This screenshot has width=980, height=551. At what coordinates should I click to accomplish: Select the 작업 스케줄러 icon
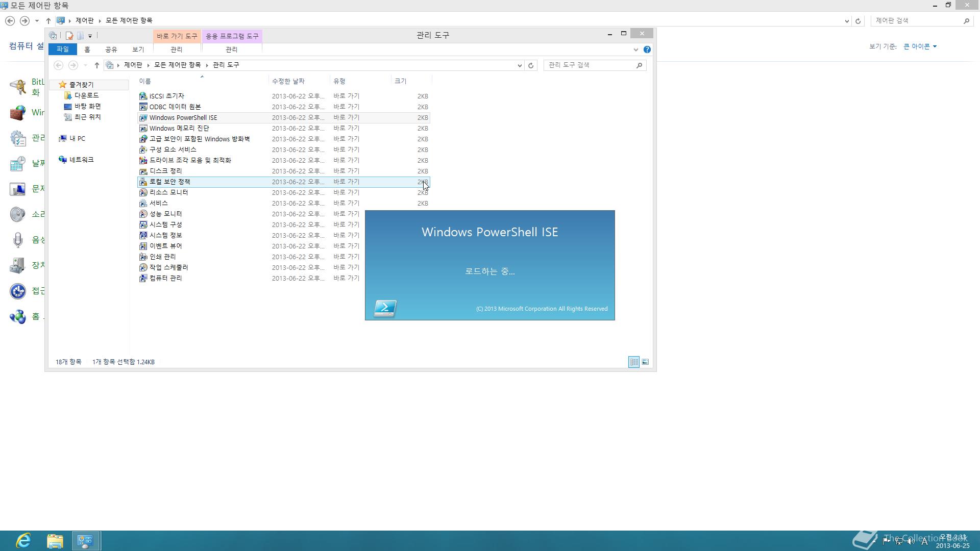coord(143,267)
